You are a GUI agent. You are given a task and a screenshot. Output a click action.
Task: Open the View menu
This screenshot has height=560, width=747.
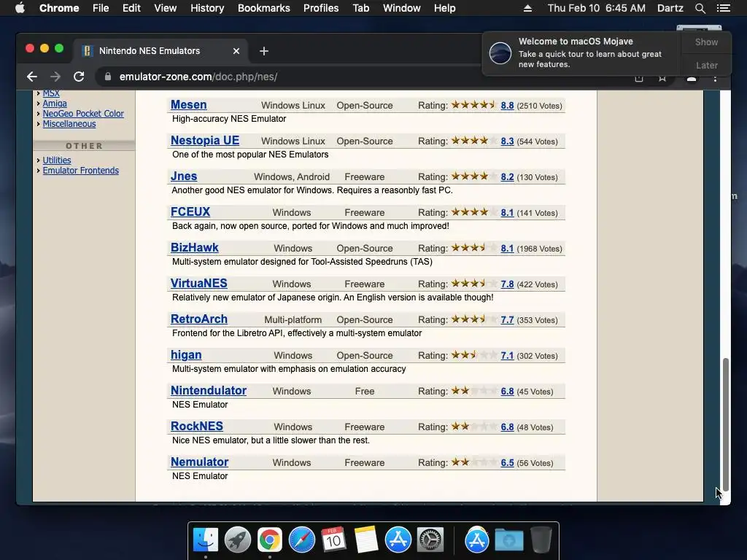[166, 8]
